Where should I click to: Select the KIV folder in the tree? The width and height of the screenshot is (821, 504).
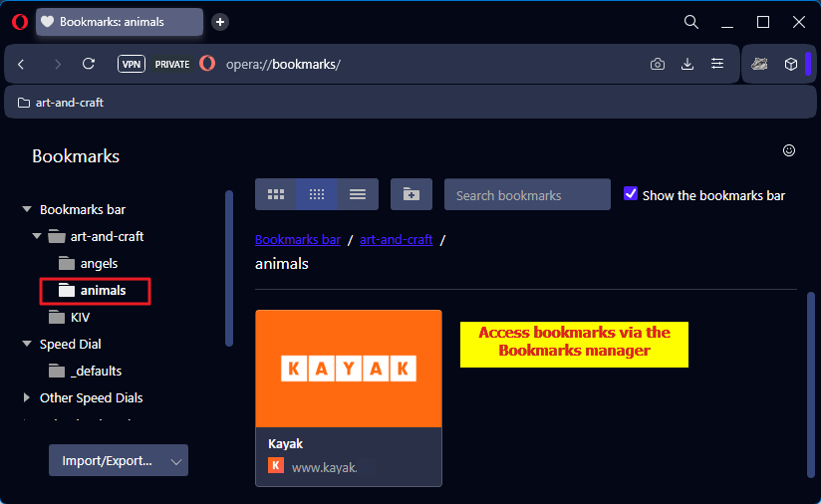coord(69,317)
